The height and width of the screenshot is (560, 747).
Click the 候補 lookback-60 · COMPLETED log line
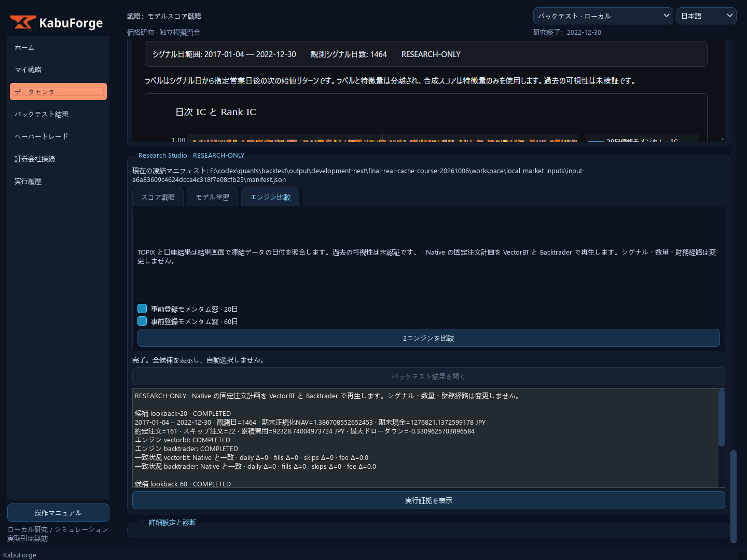click(x=183, y=484)
